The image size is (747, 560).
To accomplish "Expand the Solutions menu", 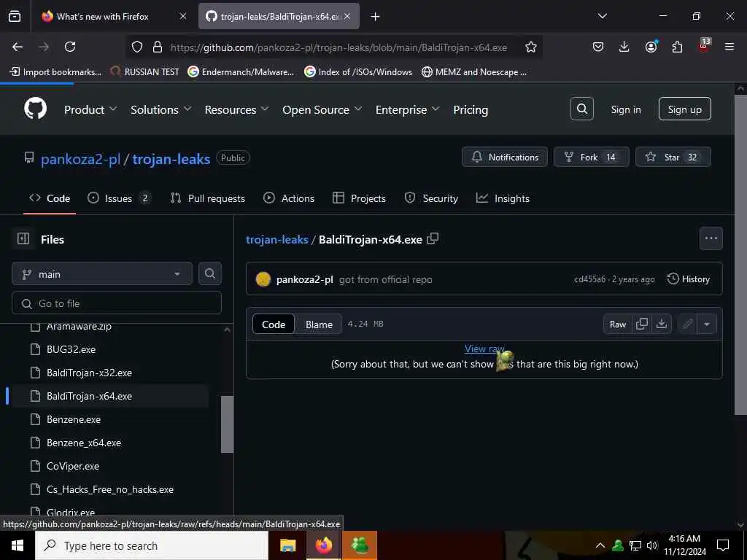I will point(161,109).
